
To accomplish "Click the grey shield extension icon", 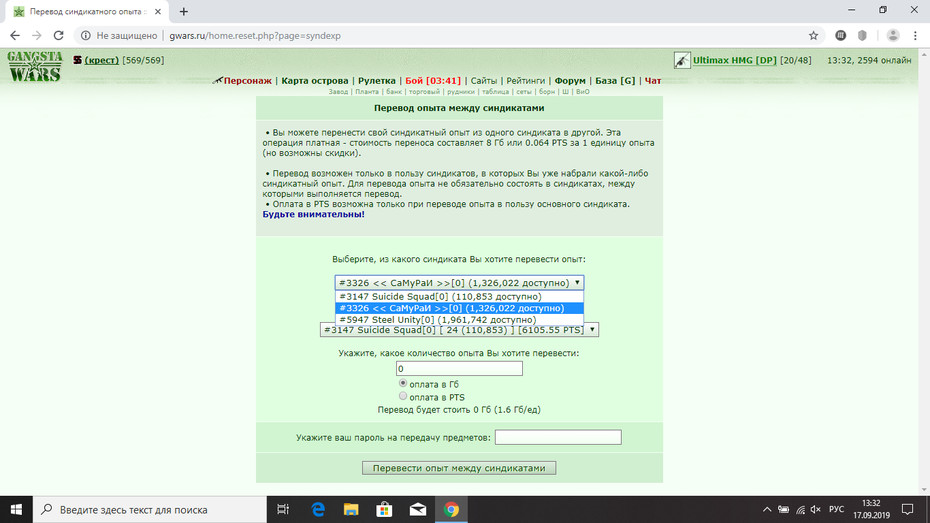I will [x=862, y=36].
